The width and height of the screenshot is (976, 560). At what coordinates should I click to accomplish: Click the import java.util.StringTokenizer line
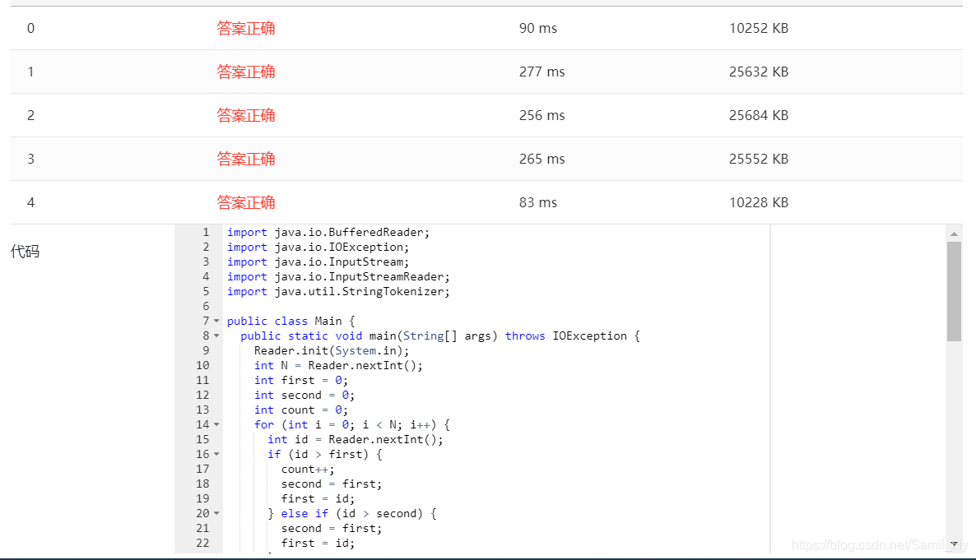tap(338, 292)
